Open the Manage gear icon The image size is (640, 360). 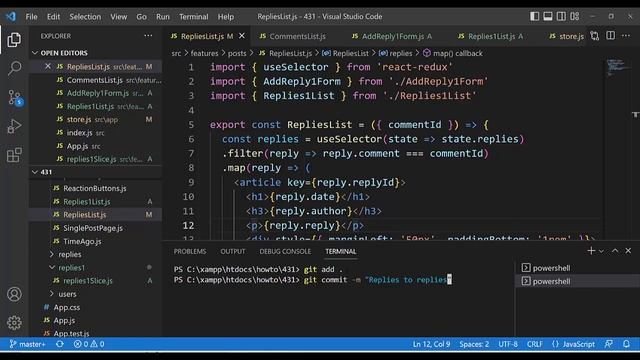14,323
